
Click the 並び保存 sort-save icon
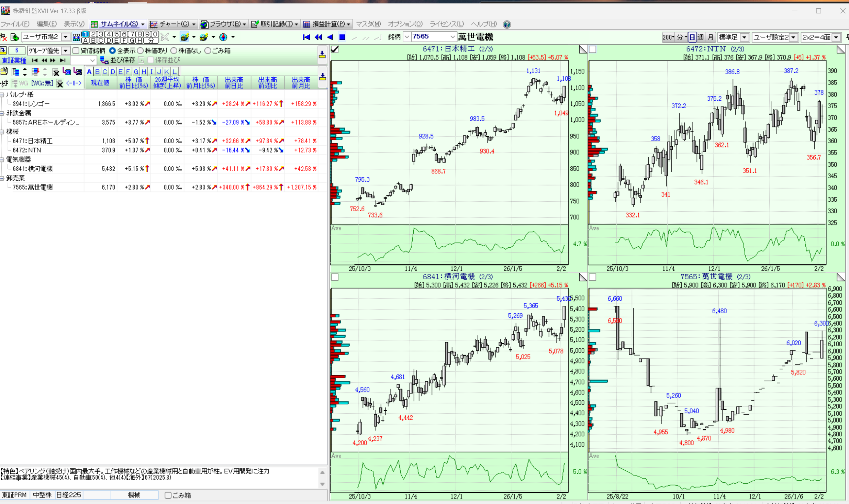tap(104, 60)
